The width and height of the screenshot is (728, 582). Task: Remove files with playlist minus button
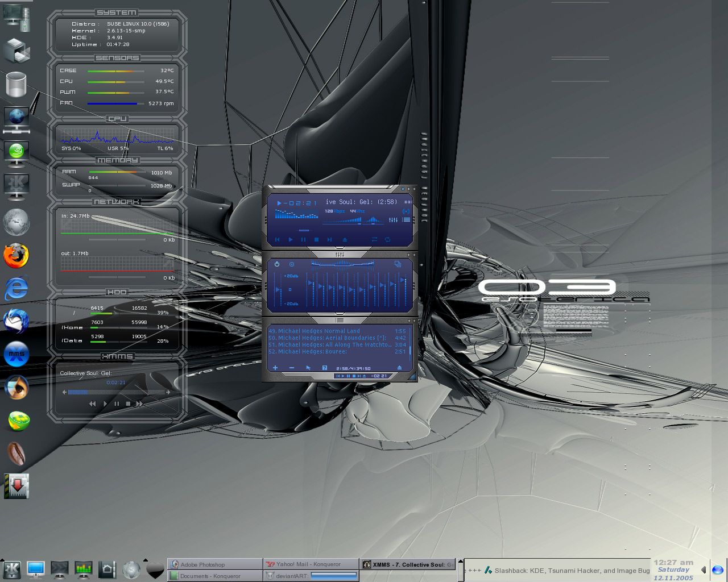(292, 368)
